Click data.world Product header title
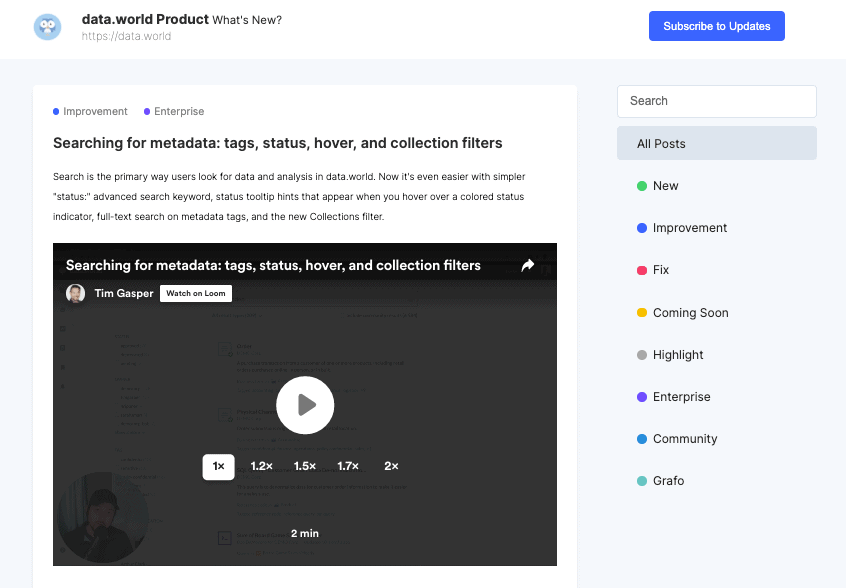846x588 pixels. [145, 19]
